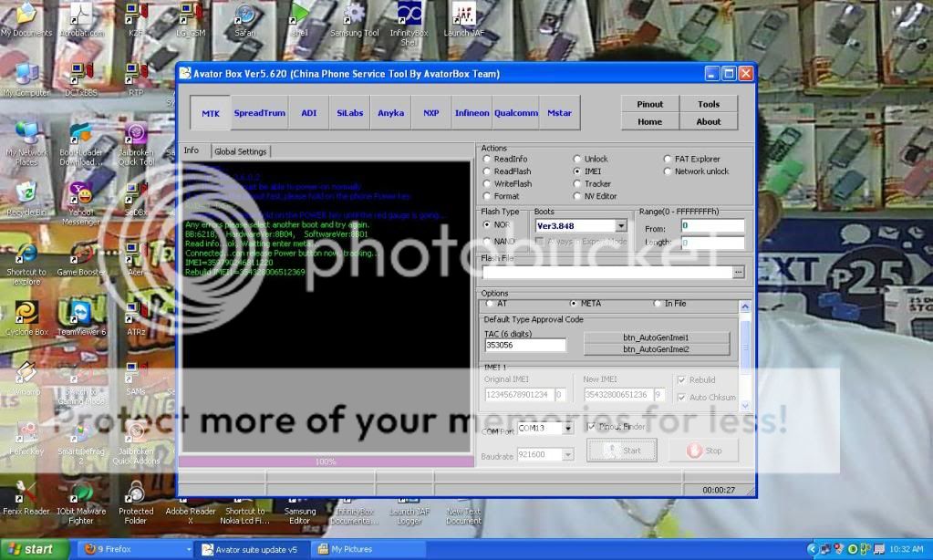Select the Safari desktop icon

tap(244, 14)
